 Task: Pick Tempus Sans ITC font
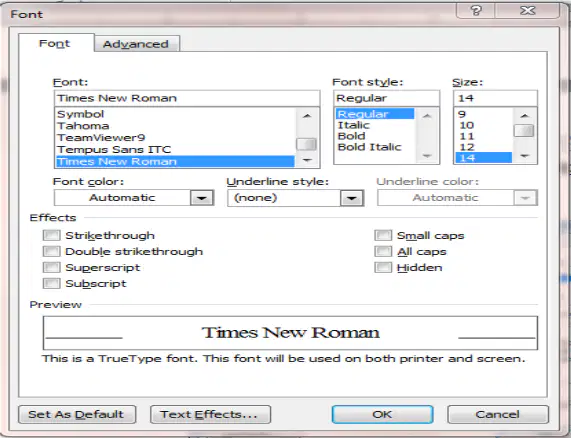tap(175, 150)
